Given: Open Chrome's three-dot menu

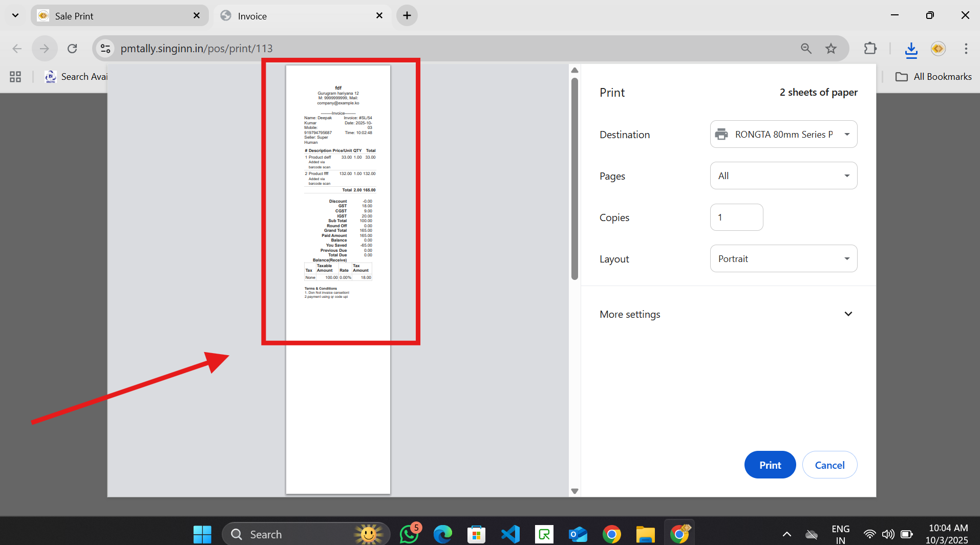Looking at the screenshot, I should point(966,49).
